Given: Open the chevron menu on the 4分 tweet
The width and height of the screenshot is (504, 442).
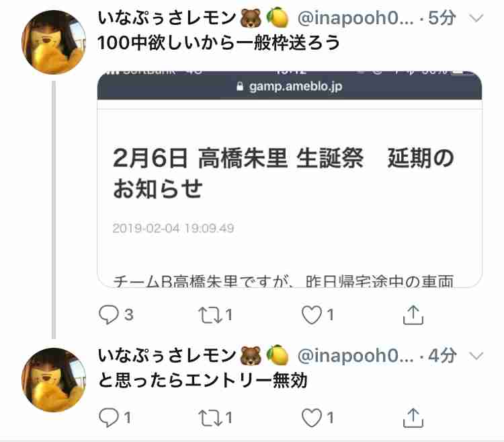Looking at the screenshot, I should [476, 356].
